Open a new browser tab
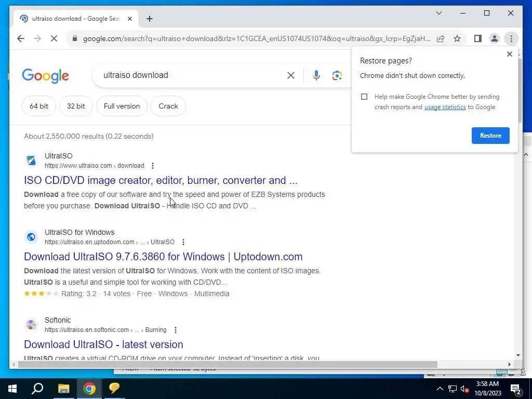Viewport: 532px width, 399px height. (149, 19)
